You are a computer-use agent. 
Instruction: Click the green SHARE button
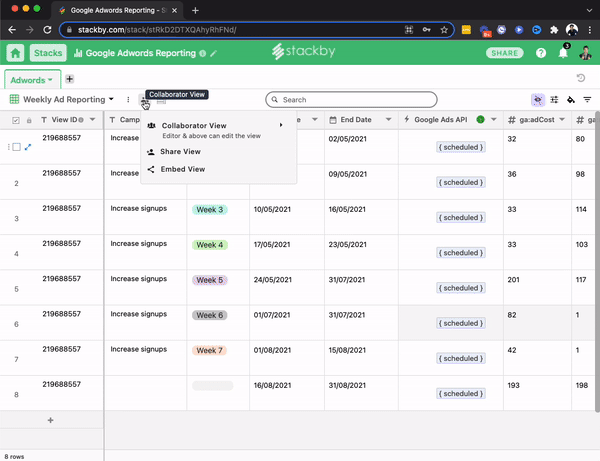coord(504,53)
